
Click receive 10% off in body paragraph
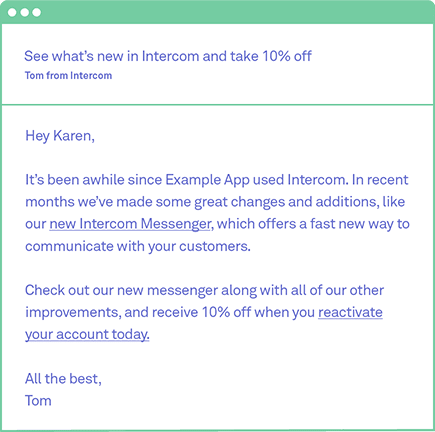coord(201,312)
